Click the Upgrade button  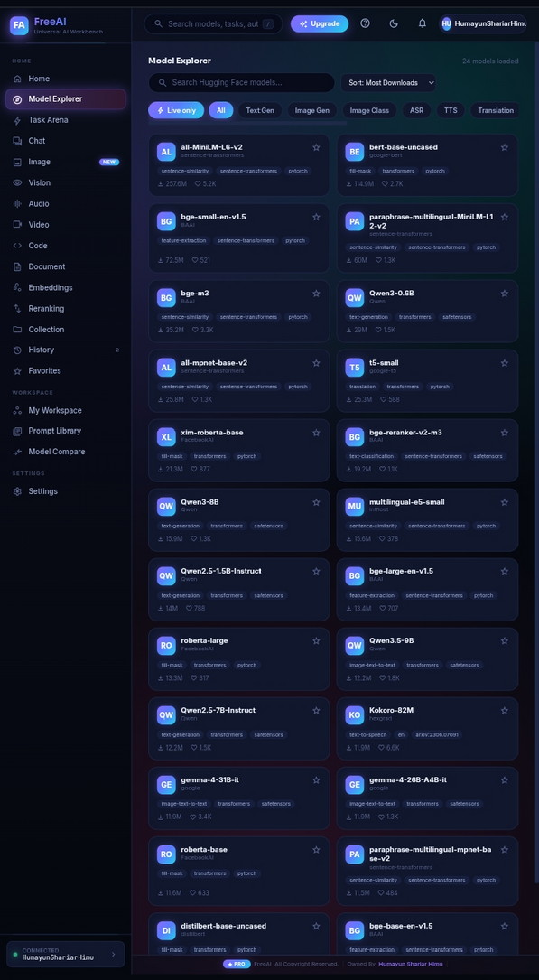(319, 23)
